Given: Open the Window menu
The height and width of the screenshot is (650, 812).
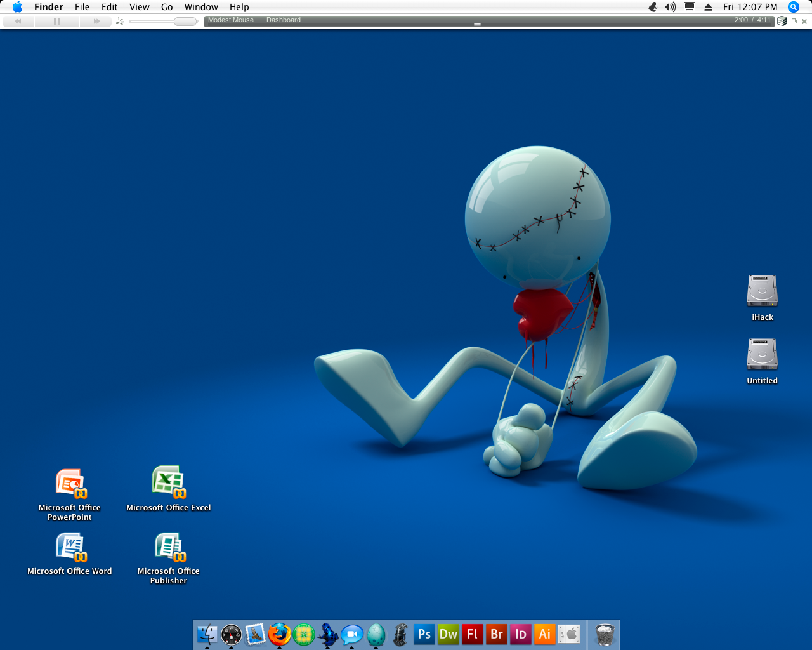Looking at the screenshot, I should click(x=201, y=7).
